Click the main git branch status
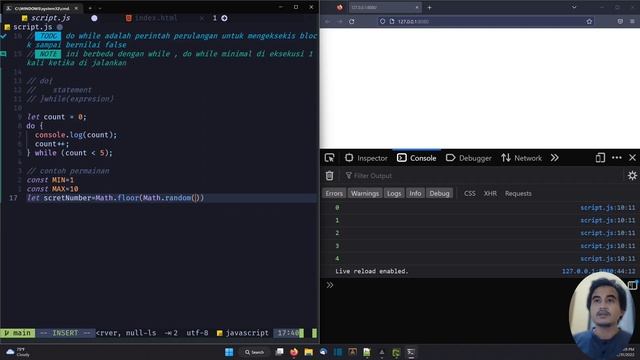Viewport: 640px width, 360px height. tap(18, 333)
